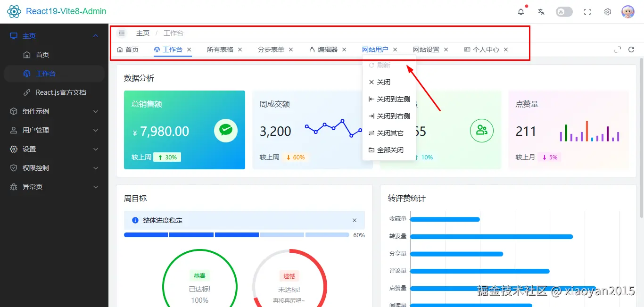This screenshot has height=307, width=644.
Task: Click the 100% 已达标 progress circle
Action: tap(199, 286)
